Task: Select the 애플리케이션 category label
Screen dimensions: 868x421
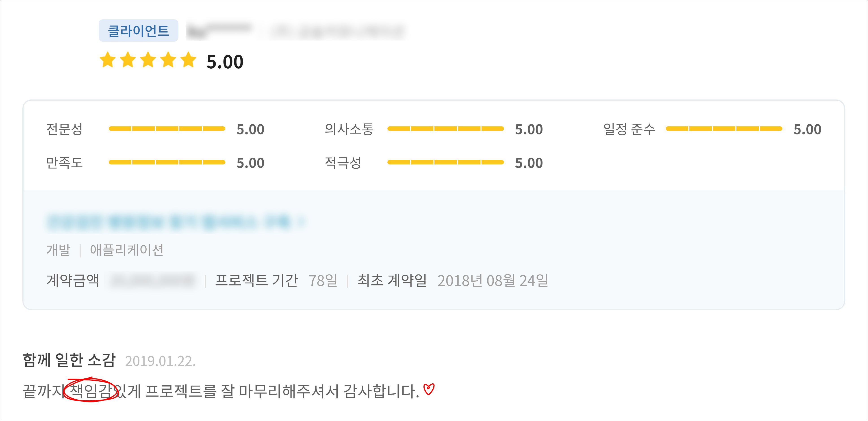Action: point(127,250)
